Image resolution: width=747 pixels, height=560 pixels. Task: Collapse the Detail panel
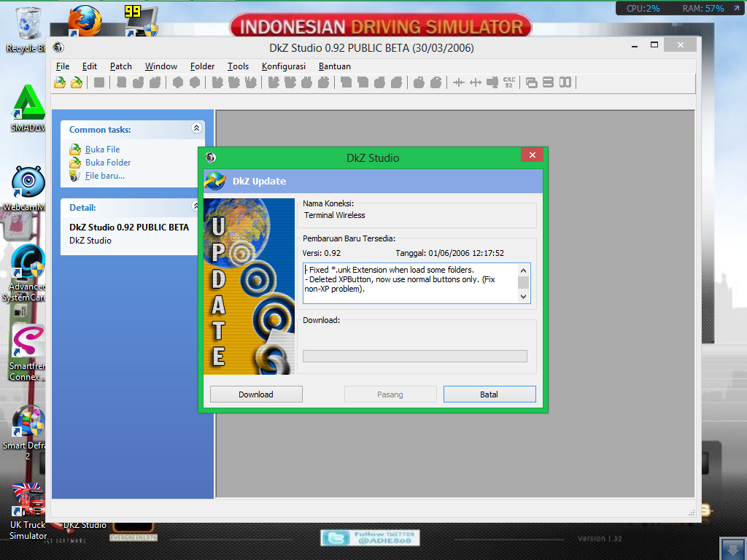click(196, 206)
